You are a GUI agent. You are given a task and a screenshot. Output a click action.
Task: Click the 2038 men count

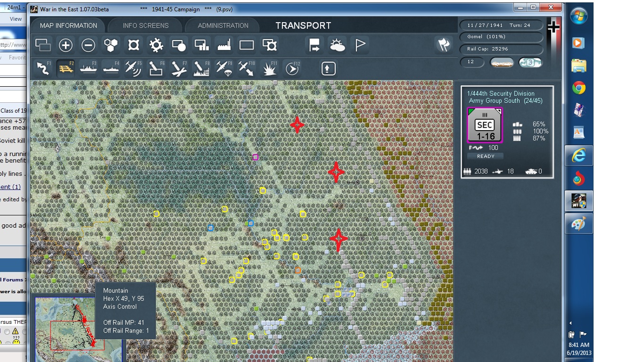point(481,172)
